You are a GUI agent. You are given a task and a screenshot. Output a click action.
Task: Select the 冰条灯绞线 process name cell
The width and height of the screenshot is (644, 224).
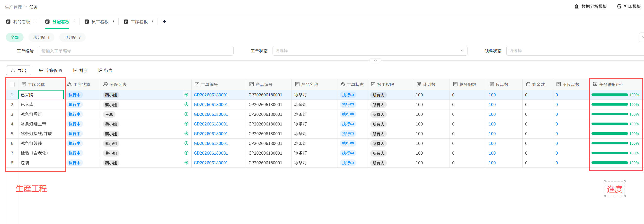coord(41,143)
